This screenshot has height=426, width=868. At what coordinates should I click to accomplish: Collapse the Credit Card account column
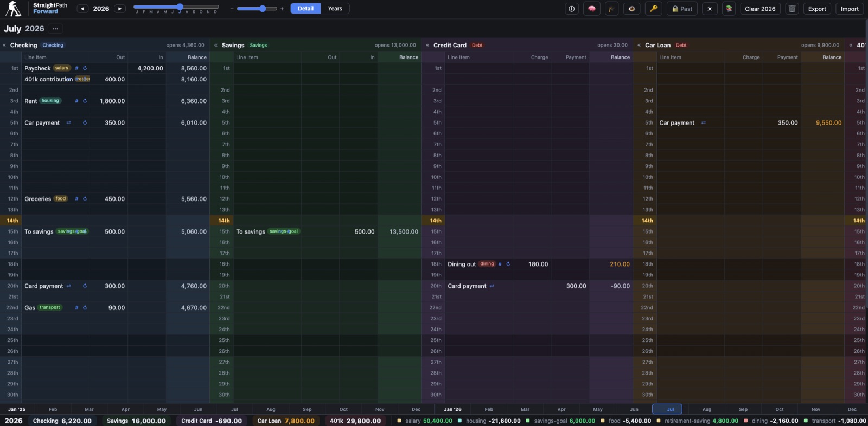click(427, 46)
